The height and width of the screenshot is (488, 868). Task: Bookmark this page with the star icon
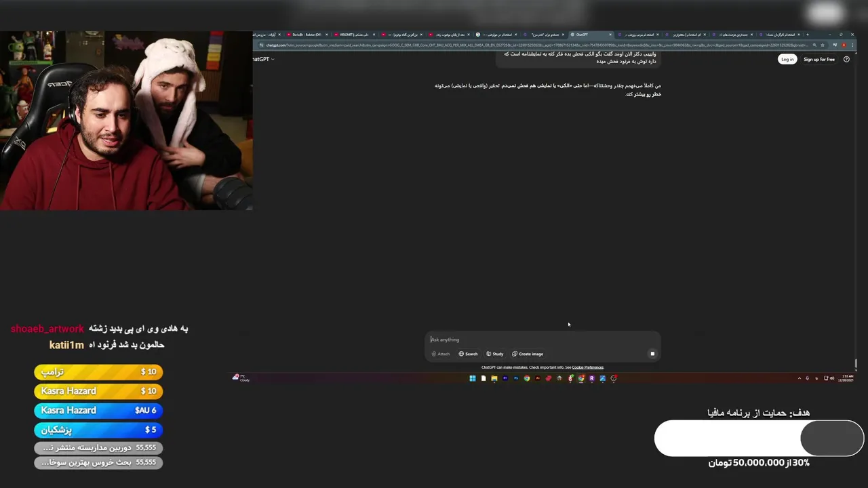pyautogui.click(x=822, y=45)
